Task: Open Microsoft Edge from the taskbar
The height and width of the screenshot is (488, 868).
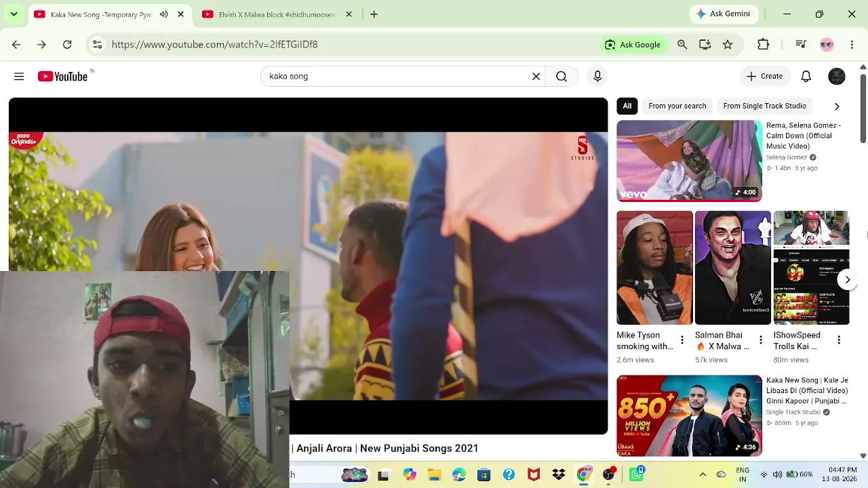Action: tap(459, 475)
